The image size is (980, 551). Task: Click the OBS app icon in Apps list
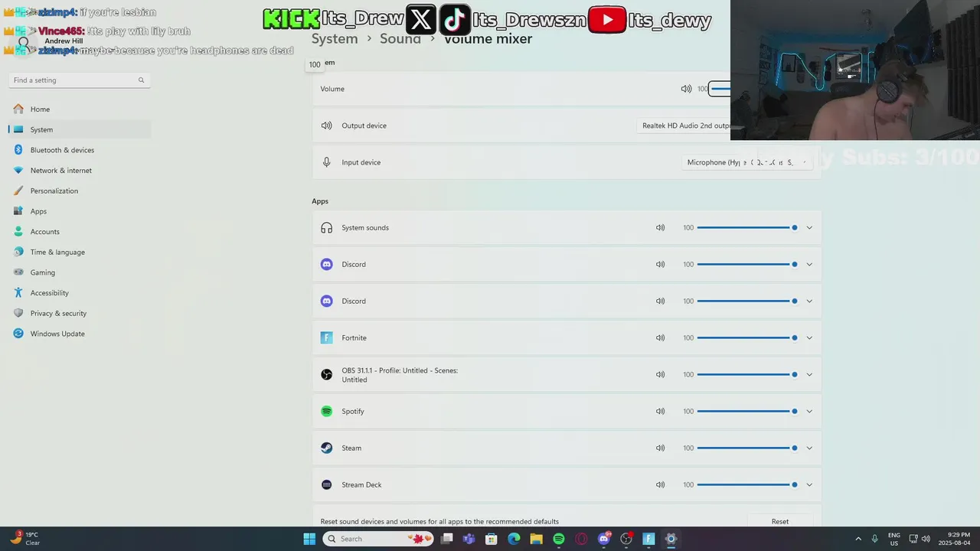tap(327, 375)
